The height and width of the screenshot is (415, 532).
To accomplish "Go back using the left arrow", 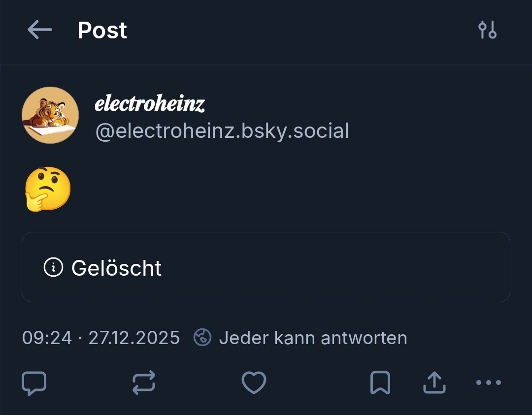I will tap(39, 31).
